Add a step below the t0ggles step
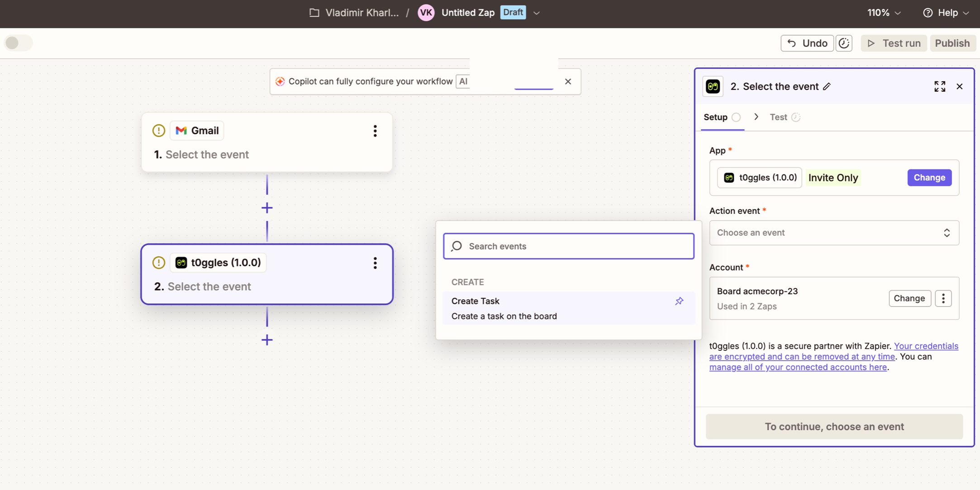The height and width of the screenshot is (490, 980). (x=267, y=340)
